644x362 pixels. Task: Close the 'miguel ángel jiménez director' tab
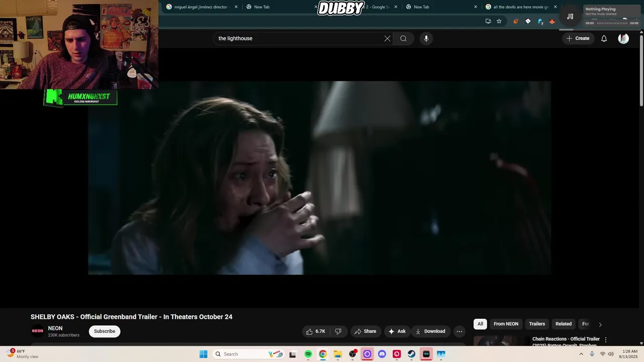click(236, 7)
